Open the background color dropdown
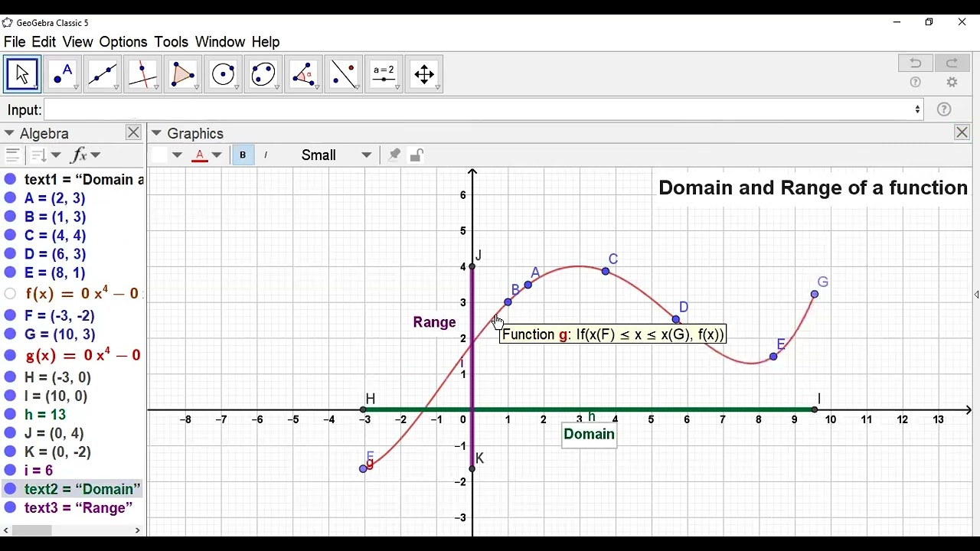Viewport: 980px width, 551px height. [x=178, y=155]
